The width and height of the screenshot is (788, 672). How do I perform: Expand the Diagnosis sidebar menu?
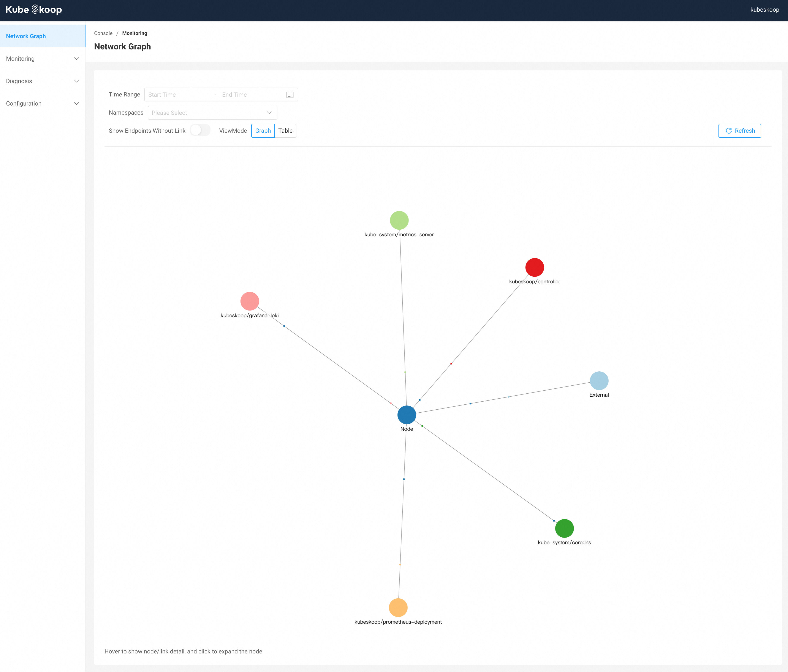tap(42, 81)
